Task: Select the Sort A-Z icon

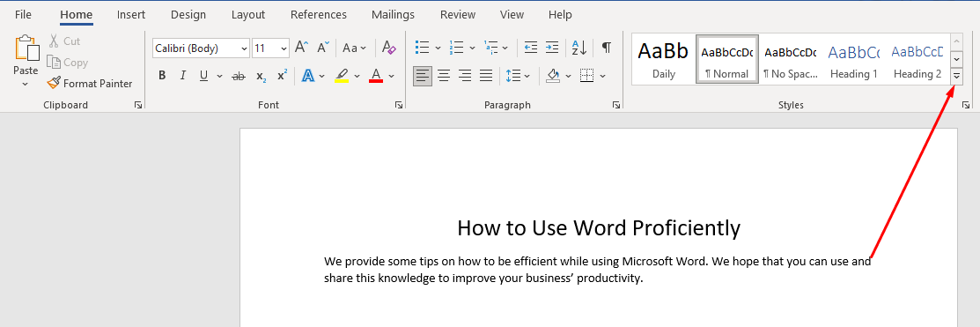Action: (x=579, y=48)
